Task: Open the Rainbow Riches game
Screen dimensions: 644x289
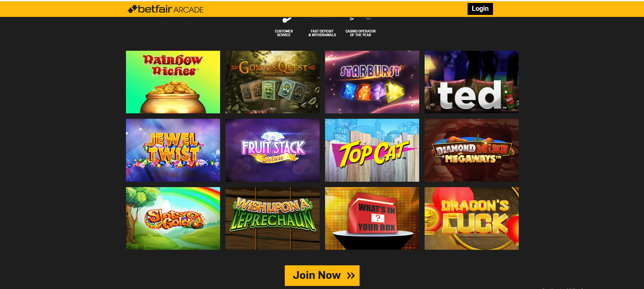Action: [173, 82]
